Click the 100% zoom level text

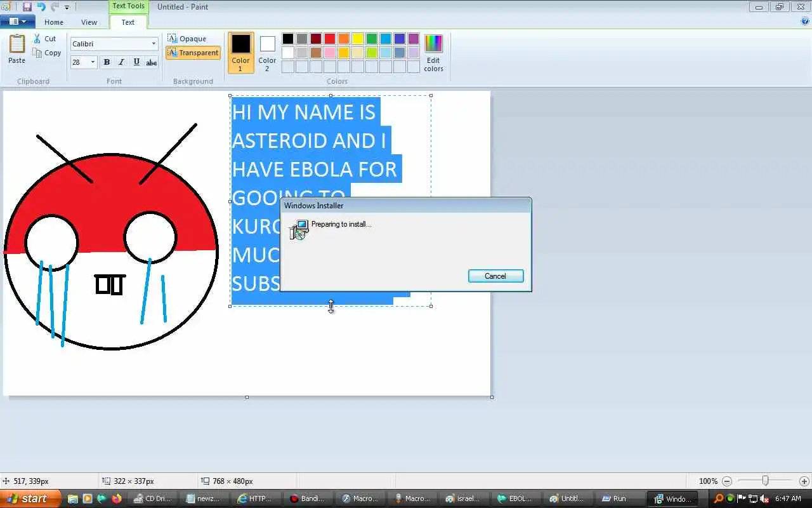pyautogui.click(x=708, y=481)
